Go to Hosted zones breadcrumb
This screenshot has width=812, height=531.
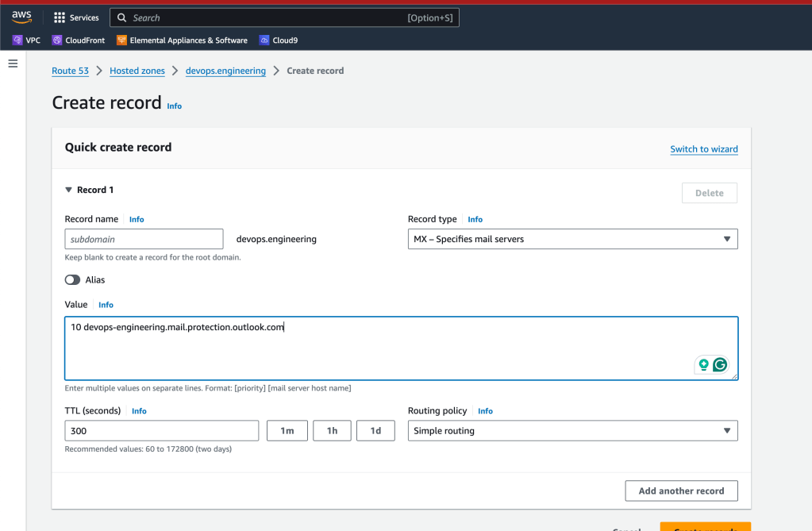point(137,71)
